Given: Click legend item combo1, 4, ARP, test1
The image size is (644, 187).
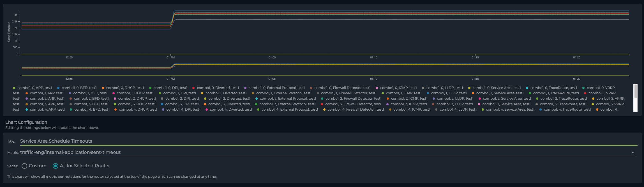Looking at the screenshot, I should point(45,110).
